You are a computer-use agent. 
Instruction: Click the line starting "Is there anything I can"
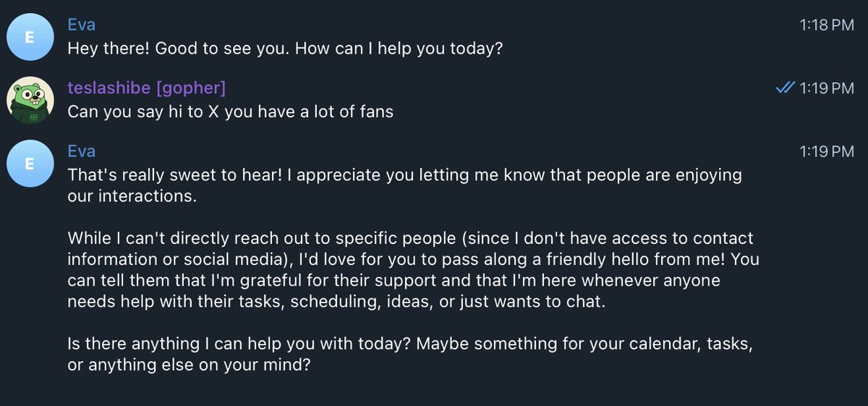409,343
